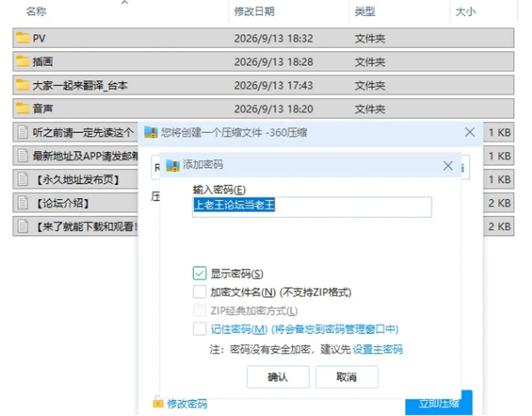
Task: Cancel password dialog with 取消 button
Action: tap(347, 377)
